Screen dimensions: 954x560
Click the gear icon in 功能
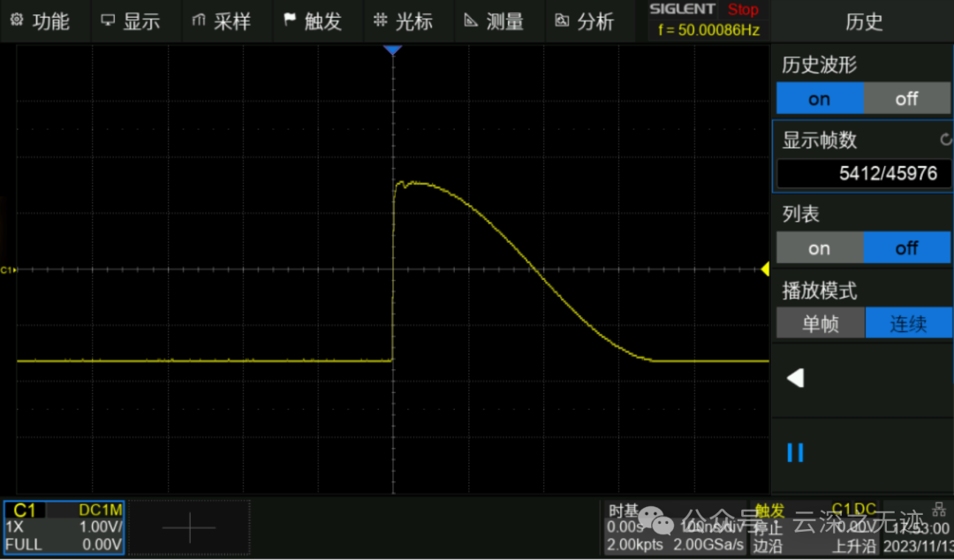coord(17,20)
